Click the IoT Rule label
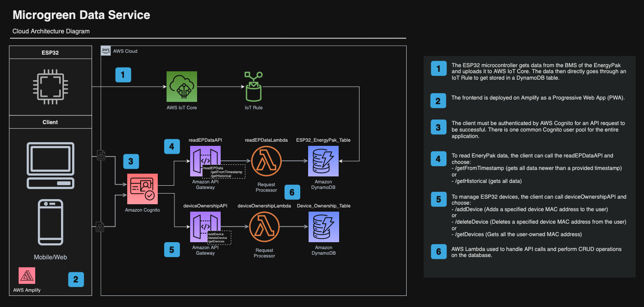The height and width of the screenshot is (307, 644). [x=254, y=107]
